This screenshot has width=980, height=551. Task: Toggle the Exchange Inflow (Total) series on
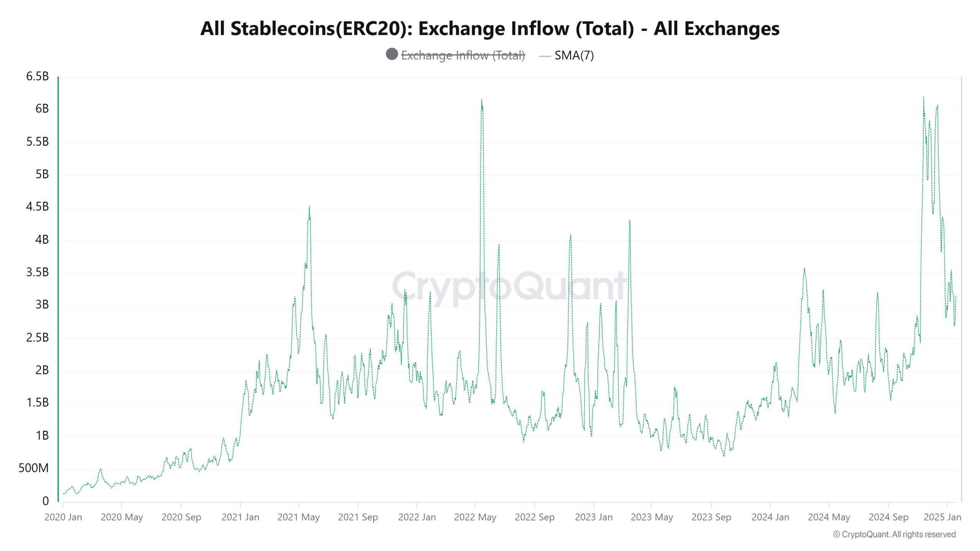coord(463,55)
